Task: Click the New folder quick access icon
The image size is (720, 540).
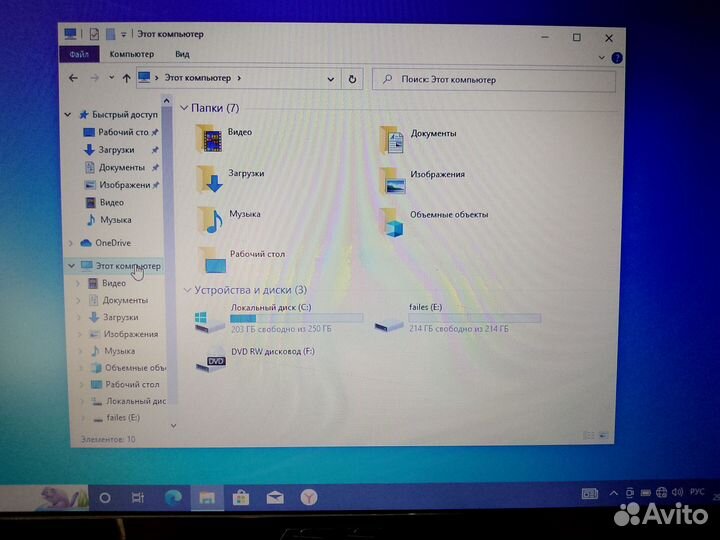Action: [x=110, y=34]
